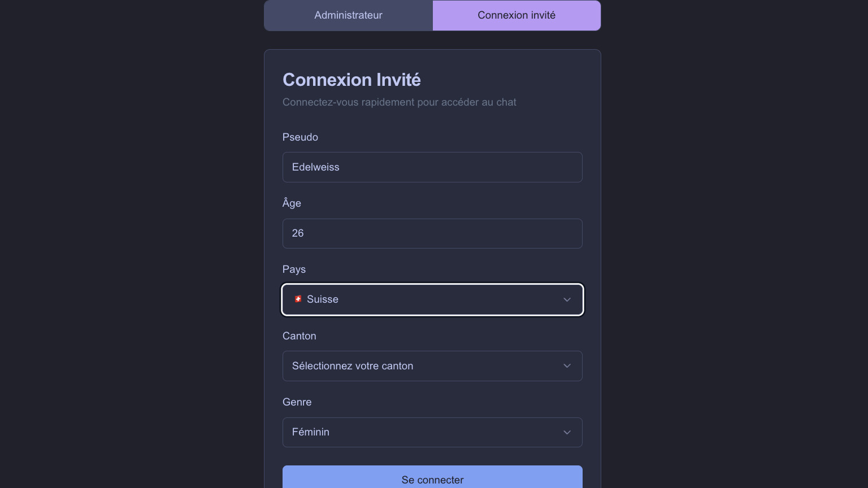Image resolution: width=868 pixels, height=488 pixels.
Task: Focus the Pseudo field containing Edelweiss
Action: [432, 167]
